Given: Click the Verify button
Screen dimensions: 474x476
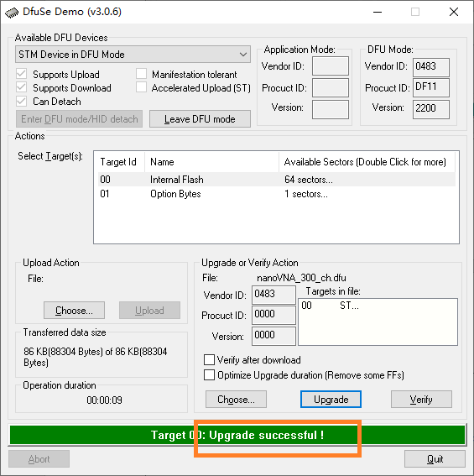Looking at the screenshot, I should pyautogui.click(x=421, y=400).
